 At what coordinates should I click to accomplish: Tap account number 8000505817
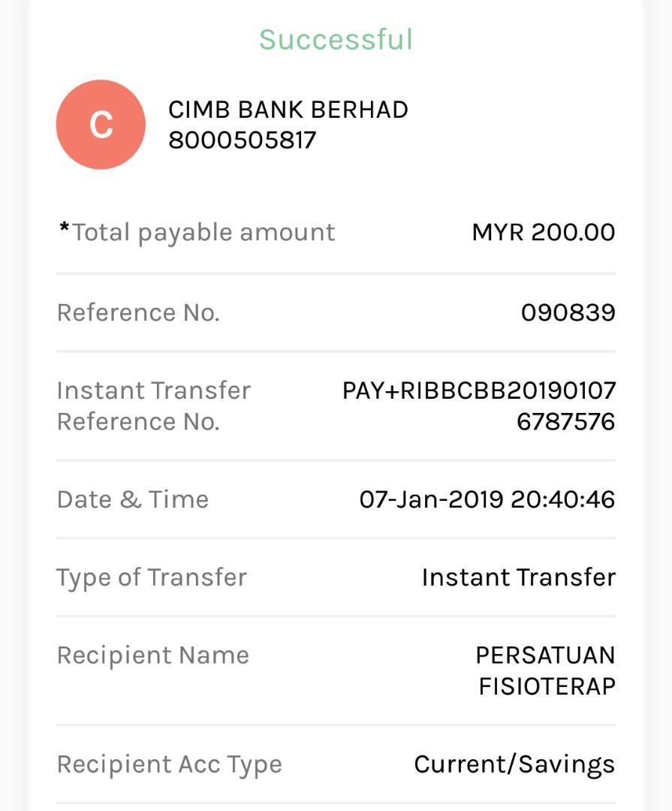tap(243, 140)
